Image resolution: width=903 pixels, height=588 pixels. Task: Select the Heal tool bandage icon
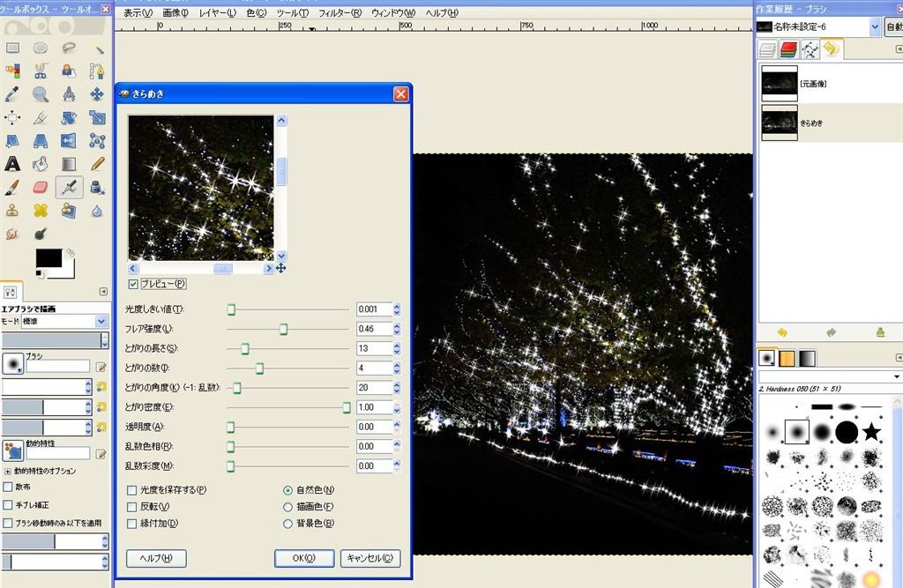41,210
